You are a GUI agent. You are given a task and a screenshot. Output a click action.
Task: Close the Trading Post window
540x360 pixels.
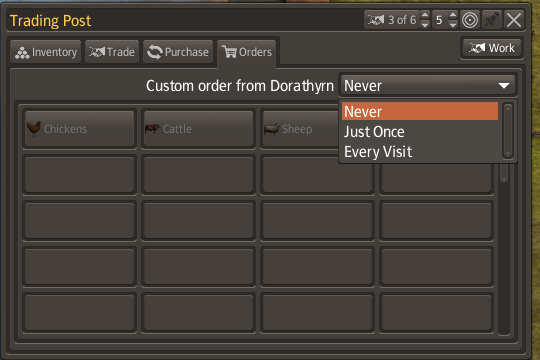point(514,20)
